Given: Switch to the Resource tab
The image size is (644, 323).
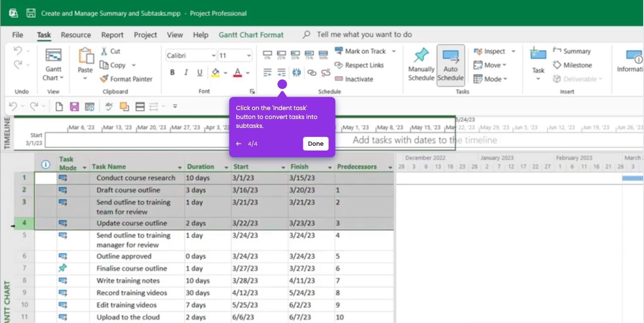Looking at the screenshot, I should coord(76,35).
